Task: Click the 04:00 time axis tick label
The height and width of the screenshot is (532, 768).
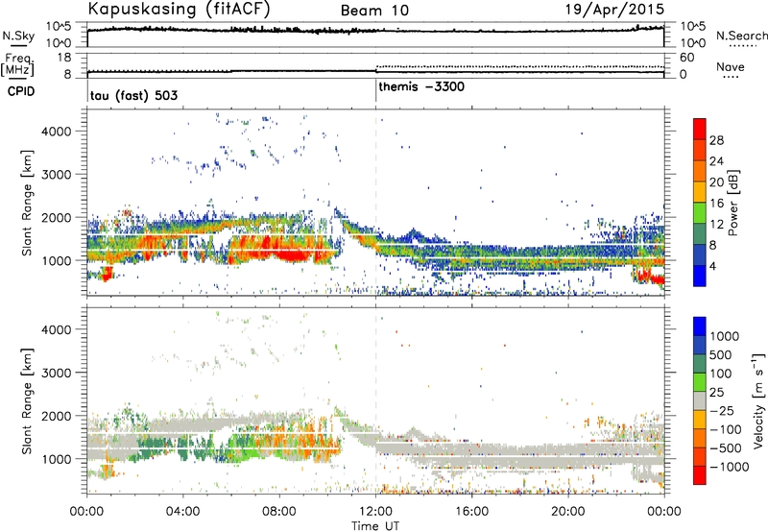Action: pyautogui.click(x=182, y=512)
